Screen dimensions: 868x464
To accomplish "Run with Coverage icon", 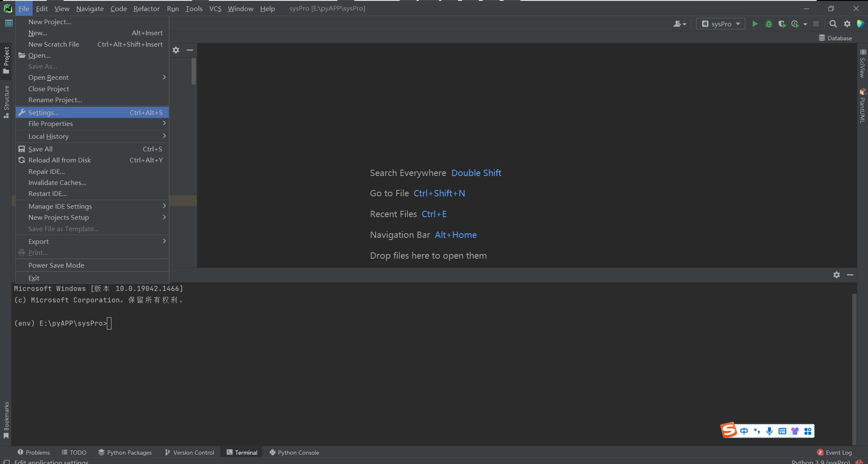I will (782, 24).
